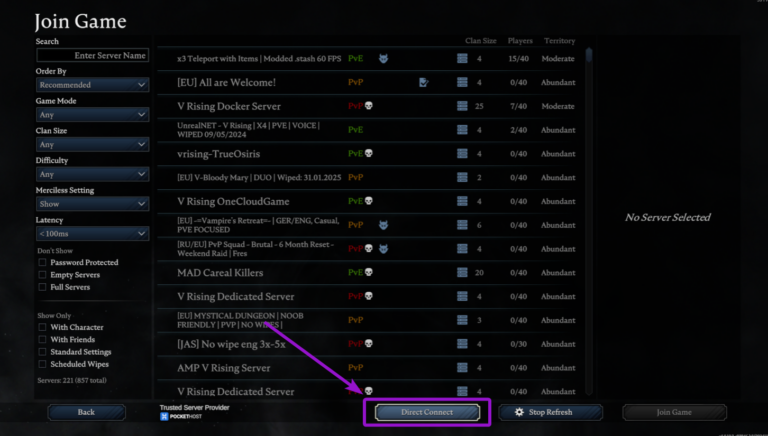This screenshot has height=436, width=768.
Task: Check the Standard Settings option
Action: [x=43, y=352]
